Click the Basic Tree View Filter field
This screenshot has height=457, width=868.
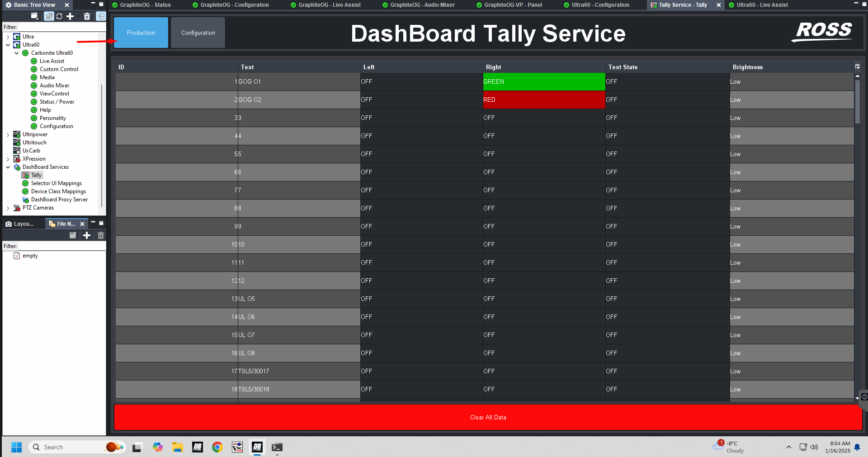[61, 27]
